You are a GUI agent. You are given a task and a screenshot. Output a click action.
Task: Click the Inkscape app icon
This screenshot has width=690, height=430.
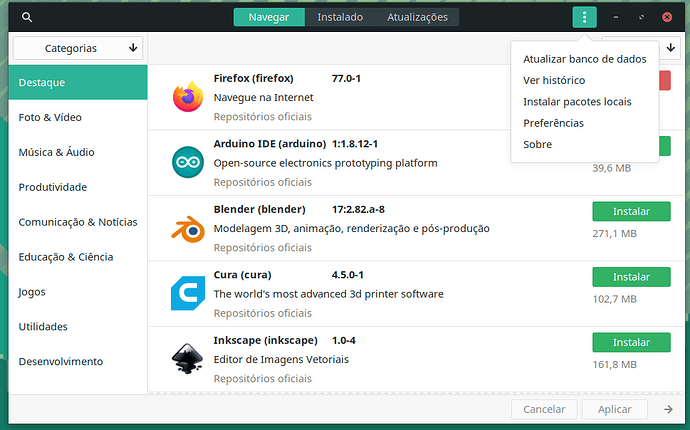click(188, 359)
